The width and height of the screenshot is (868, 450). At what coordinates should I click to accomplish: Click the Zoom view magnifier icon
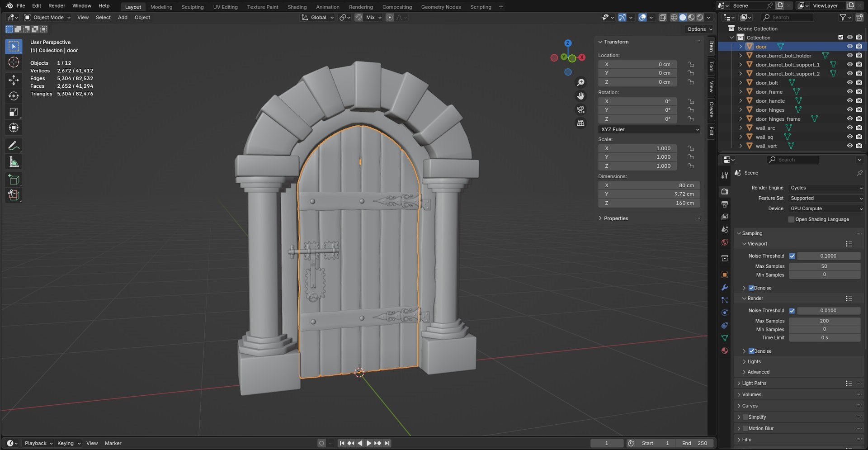(x=580, y=82)
